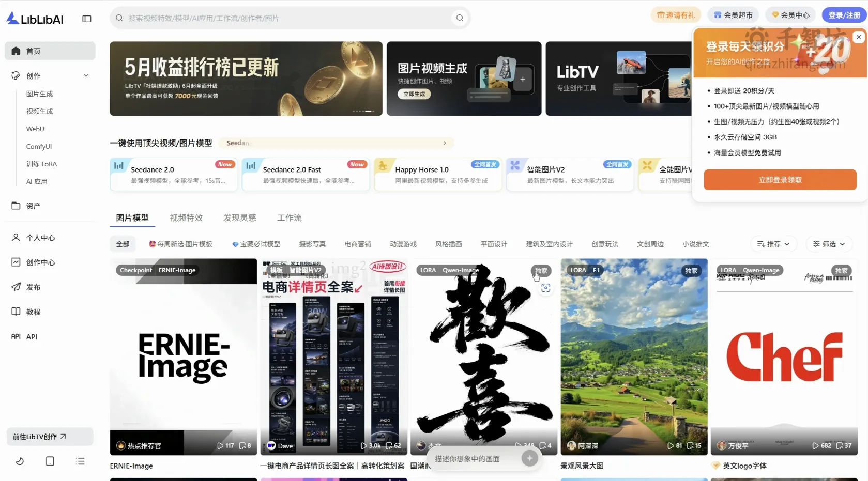This screenshot has width=868, height=481.
Task: Switch to the 视频特效 tab
Action: pos(186,218)
